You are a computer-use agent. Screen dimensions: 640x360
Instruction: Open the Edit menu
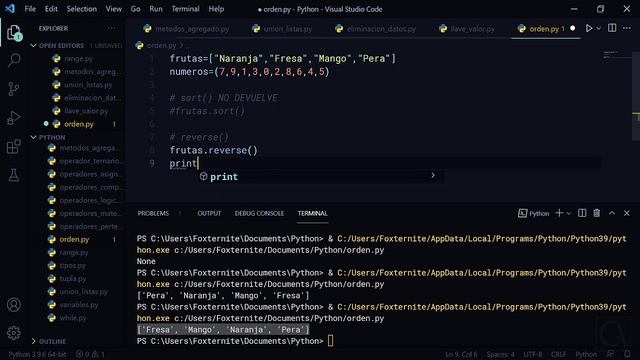(x=51, y=9)
